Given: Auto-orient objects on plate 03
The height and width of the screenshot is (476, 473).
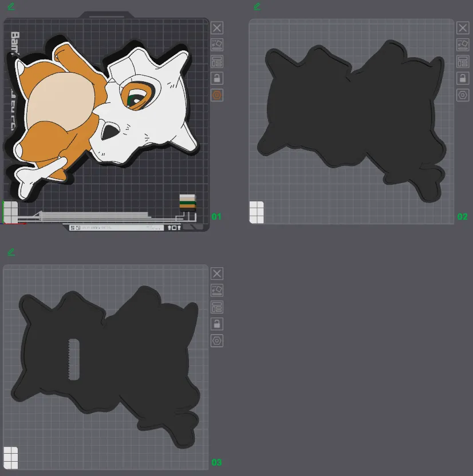Looking at the screenshot, I should tap(217, 290).
